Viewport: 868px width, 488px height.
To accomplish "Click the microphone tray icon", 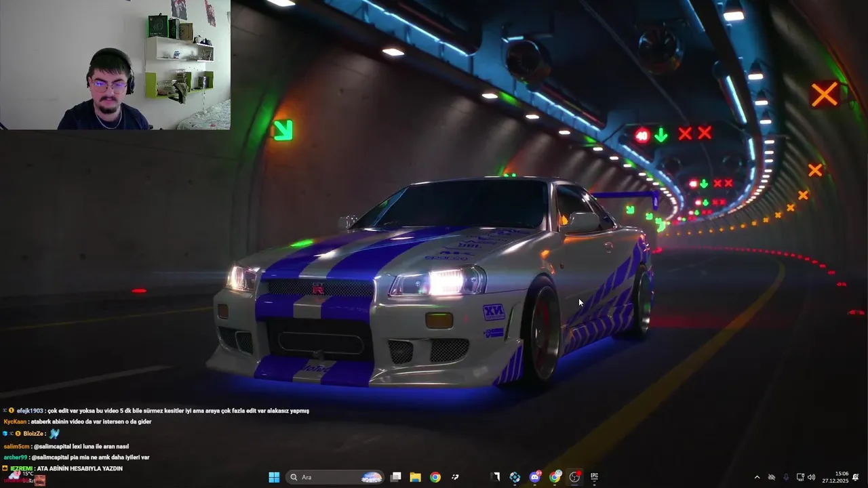I will click(786, 477).
